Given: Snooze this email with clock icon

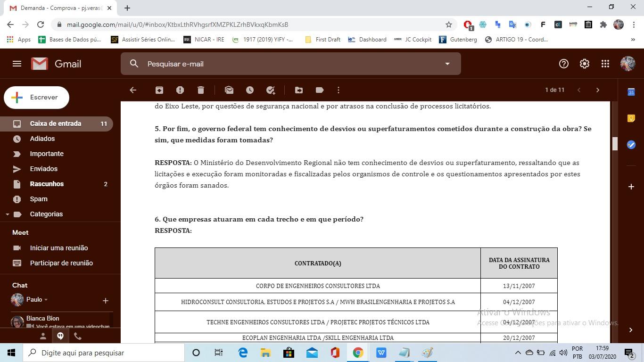Looking at the screenshot, I should point(250,90).
